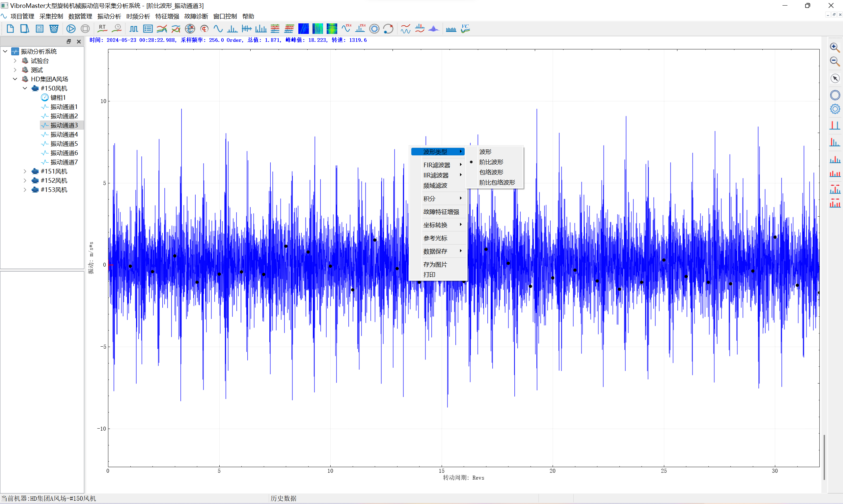This screenshot has width=843, height=504.
Task: Open the TSA spectrum icon
Action: [360, 29]
